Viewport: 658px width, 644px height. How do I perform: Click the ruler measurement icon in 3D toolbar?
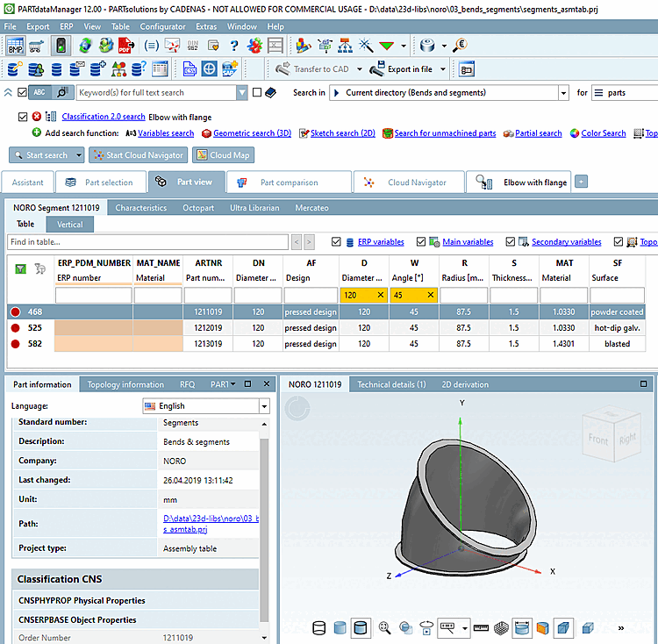pos(480,627)
